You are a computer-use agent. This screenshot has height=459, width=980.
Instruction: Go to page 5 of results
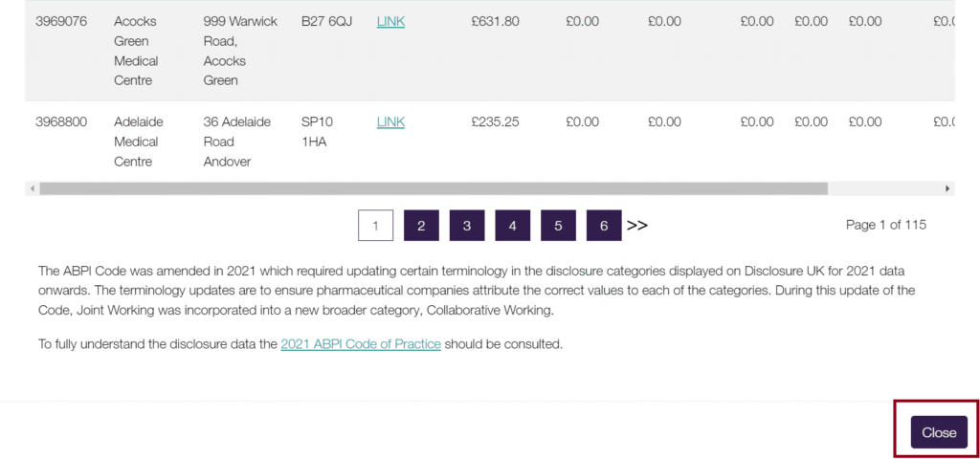(x=558, y=226)
